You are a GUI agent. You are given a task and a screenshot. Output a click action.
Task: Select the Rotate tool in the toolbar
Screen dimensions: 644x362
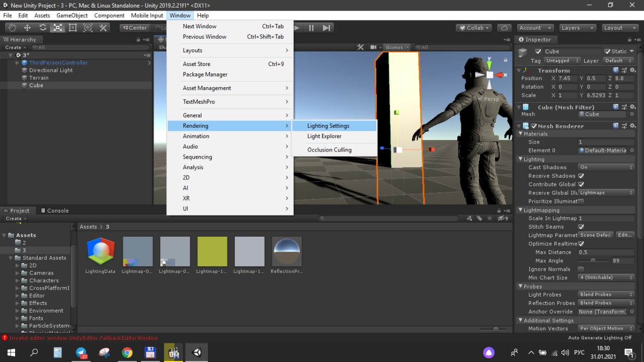pos(42,28)
